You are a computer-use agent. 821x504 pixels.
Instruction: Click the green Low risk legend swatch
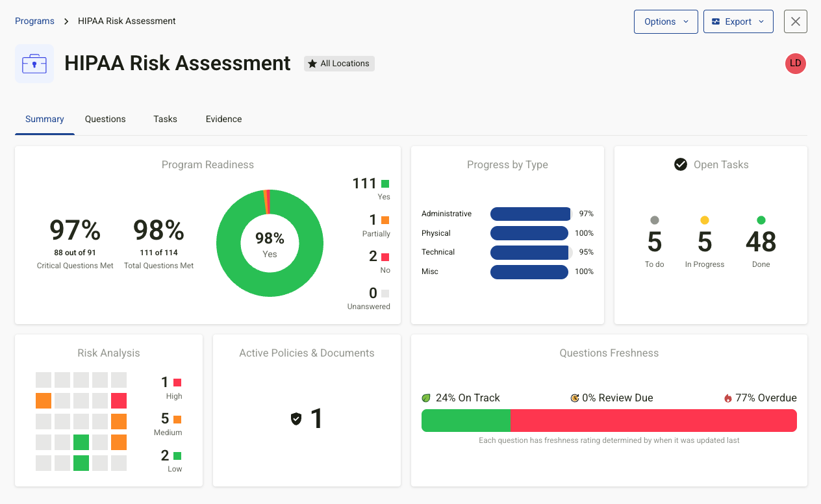tap(177, 455)
